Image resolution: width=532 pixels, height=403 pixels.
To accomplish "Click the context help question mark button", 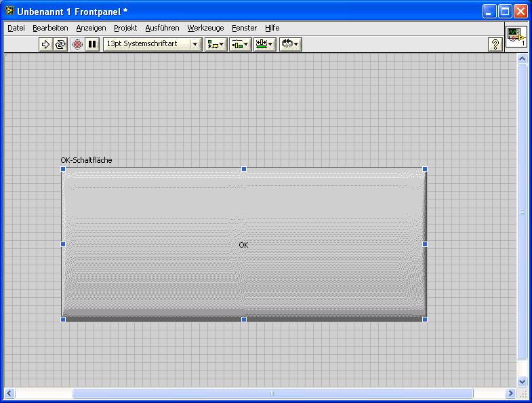I will tap(495, 45).
